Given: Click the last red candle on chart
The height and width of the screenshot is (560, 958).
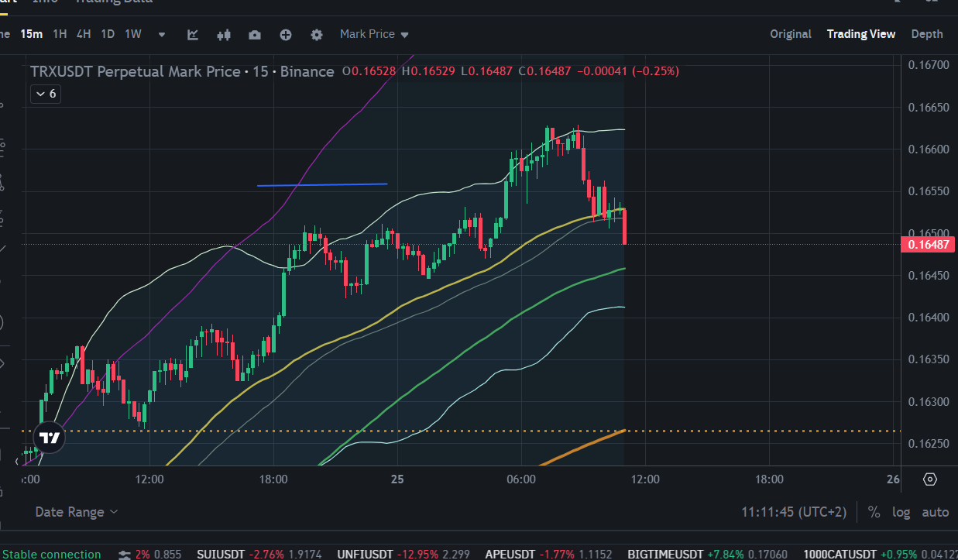Looking at the screenshot, I should [624, 226].
